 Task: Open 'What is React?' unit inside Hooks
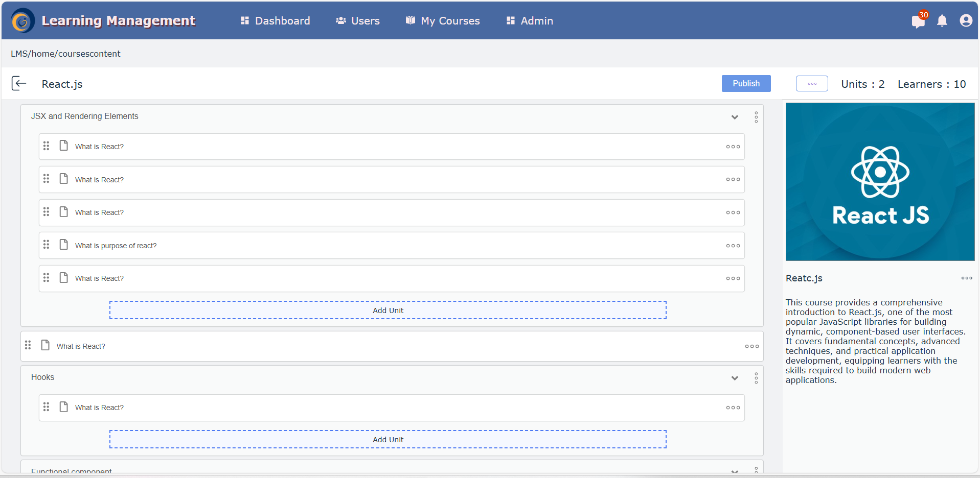tap(392, 408)
